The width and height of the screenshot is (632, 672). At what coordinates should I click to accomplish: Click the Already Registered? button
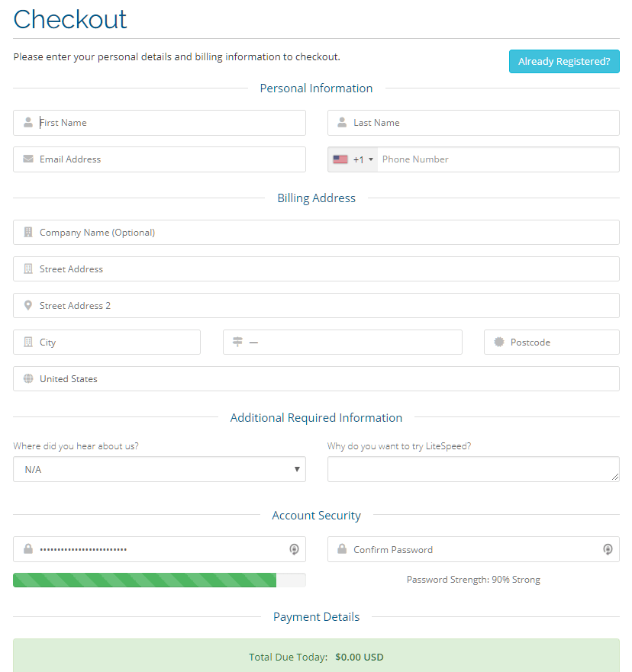[564, 61]
